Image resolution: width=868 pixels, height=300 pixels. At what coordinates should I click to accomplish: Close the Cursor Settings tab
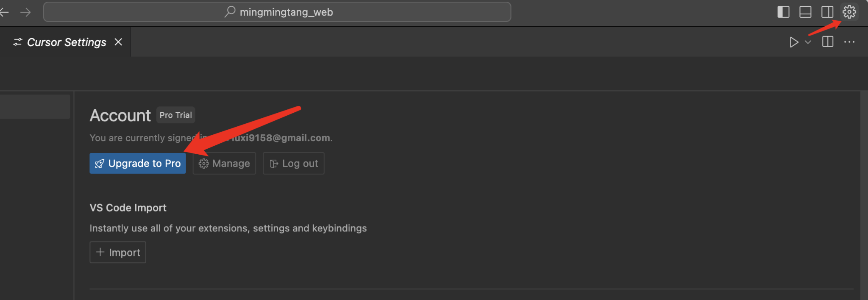118,42
